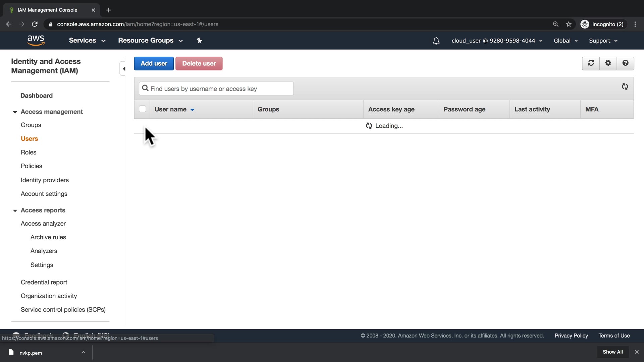Click the pin shortcuts icon in navbar

tap(199, 41)
